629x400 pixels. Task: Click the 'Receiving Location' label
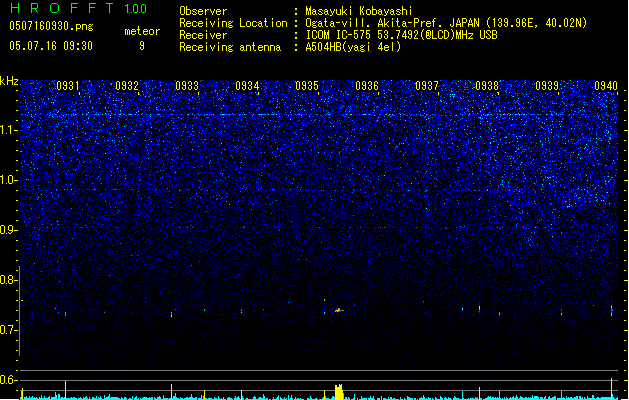click(x=233, y=23)
